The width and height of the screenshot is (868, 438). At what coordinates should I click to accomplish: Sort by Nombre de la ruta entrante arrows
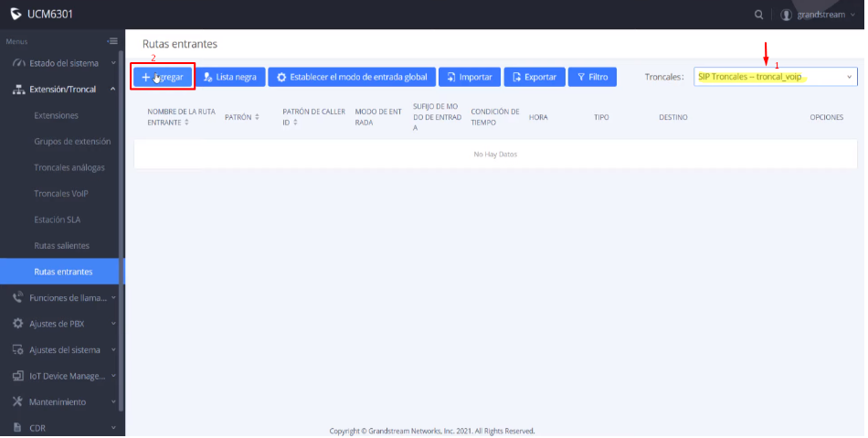(x=186, y=123)
